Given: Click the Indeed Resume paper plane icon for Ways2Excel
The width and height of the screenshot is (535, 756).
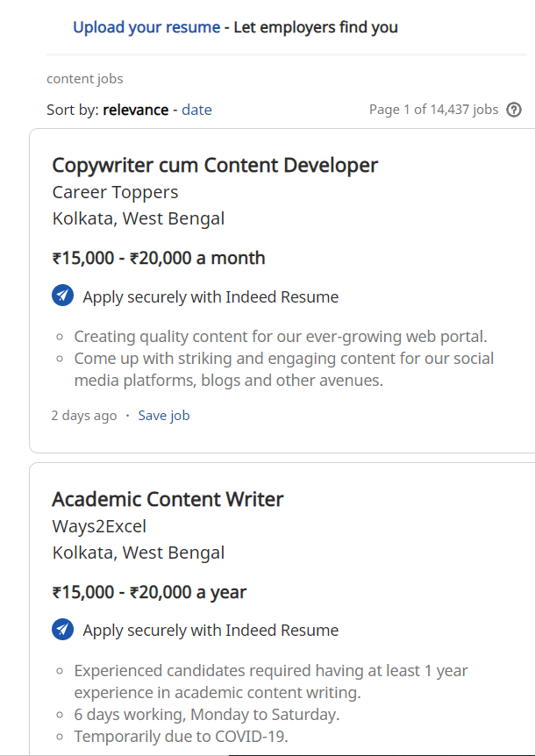Looking at the screenshot, I should (62, 629).
